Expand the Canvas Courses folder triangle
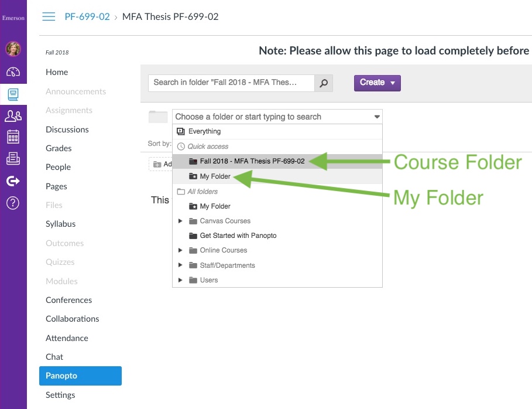 (180, 221)
